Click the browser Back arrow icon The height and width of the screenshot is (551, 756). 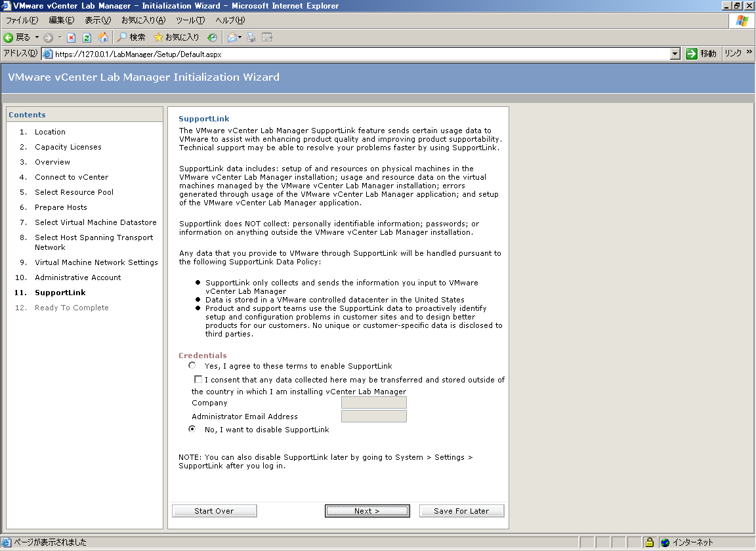point(9,37)
